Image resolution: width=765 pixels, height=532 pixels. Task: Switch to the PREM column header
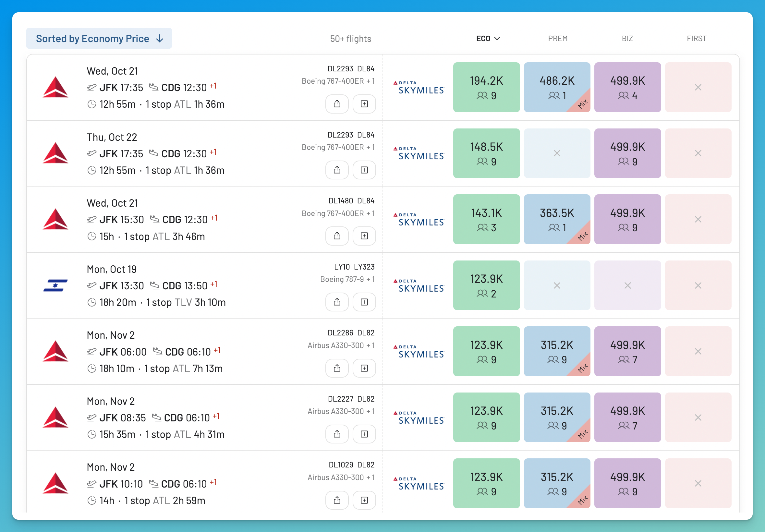click(557, 39)
